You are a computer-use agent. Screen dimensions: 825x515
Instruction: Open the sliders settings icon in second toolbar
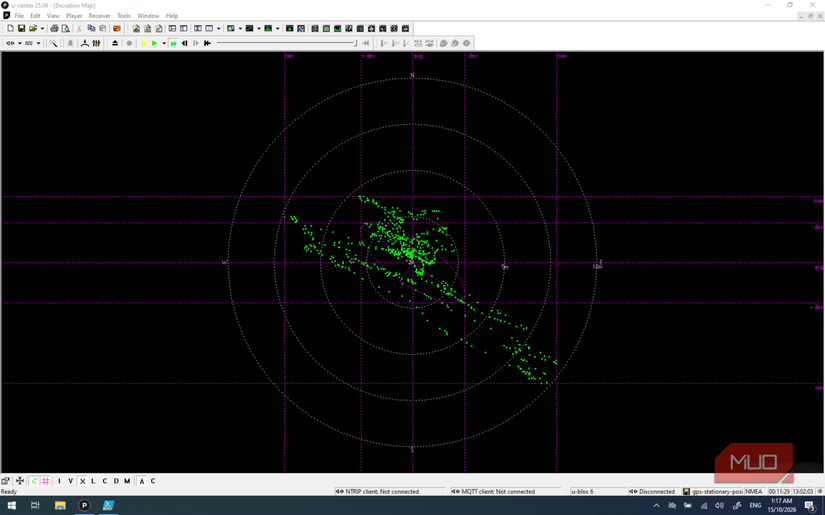pos(96,43)
